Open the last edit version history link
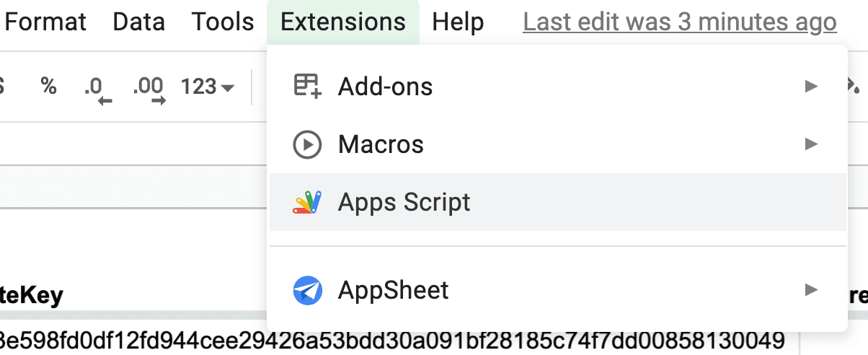The height and width of the screenshot is (355, 868). (x=680, y=22)
